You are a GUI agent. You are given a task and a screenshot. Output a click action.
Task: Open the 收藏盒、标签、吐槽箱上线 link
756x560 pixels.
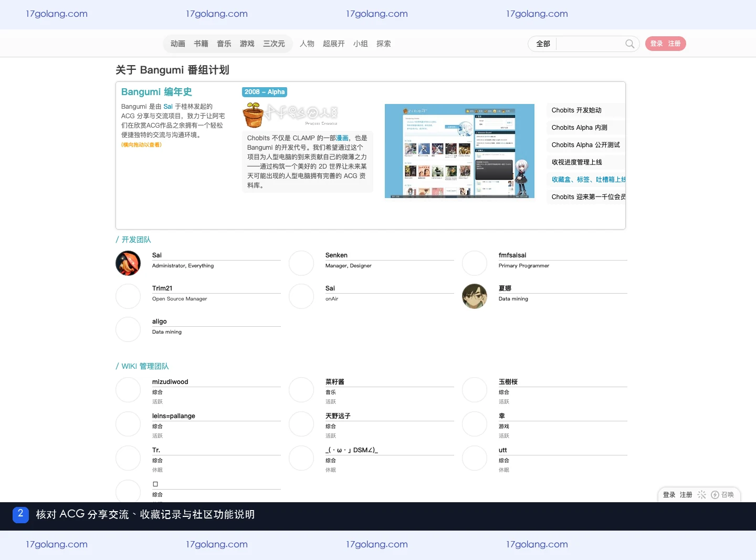click(x=588, y=179)
